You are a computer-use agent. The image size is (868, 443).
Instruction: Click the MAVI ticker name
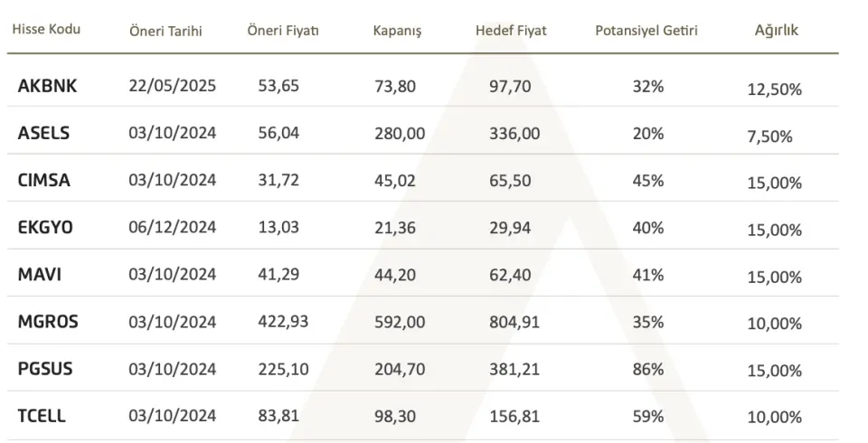point(39,275)
